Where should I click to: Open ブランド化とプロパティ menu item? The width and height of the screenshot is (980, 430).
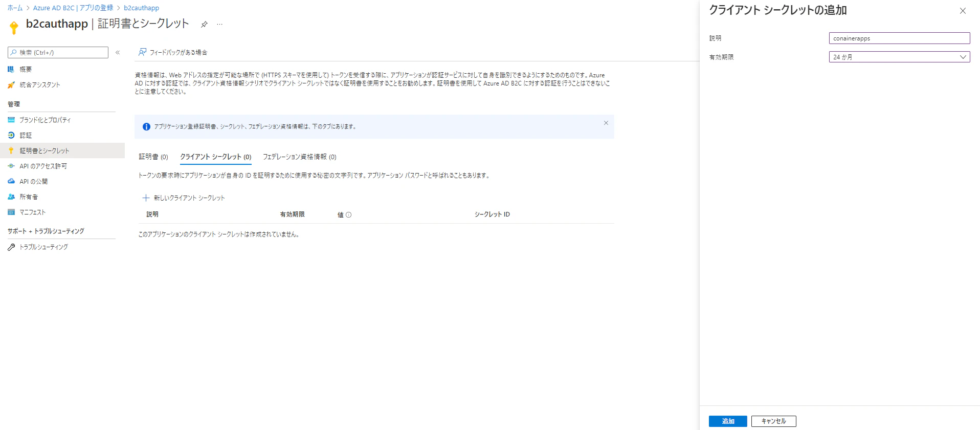45,120
